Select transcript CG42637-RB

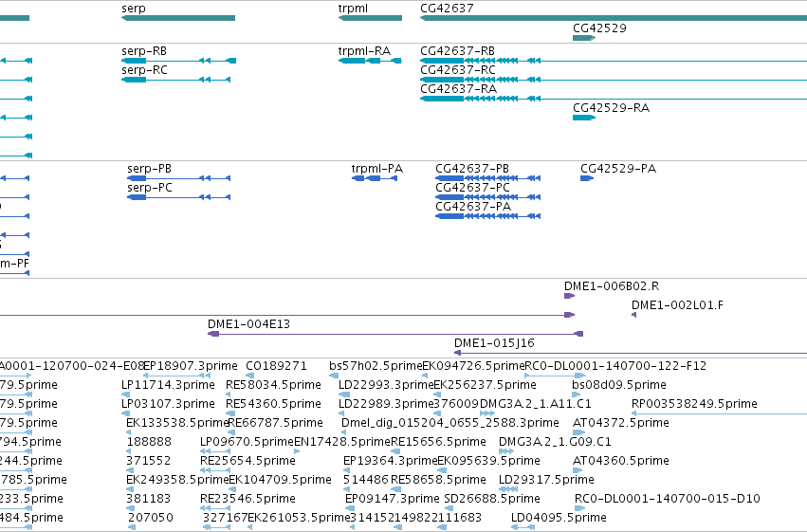[457, 51]
